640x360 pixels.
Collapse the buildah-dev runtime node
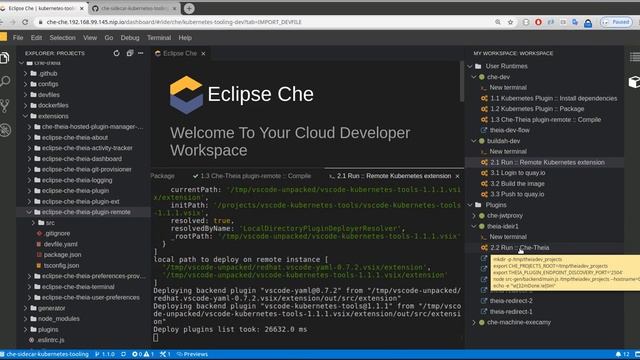click(x=474, y=141)
